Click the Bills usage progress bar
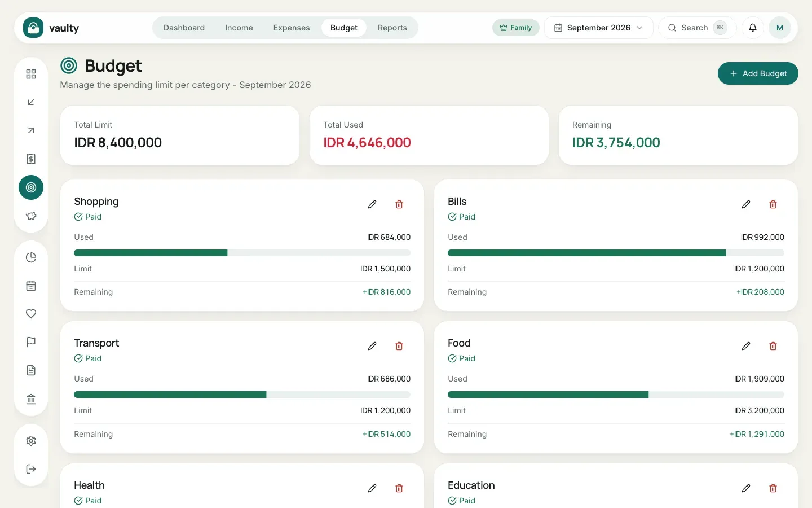 coord(616,253)
